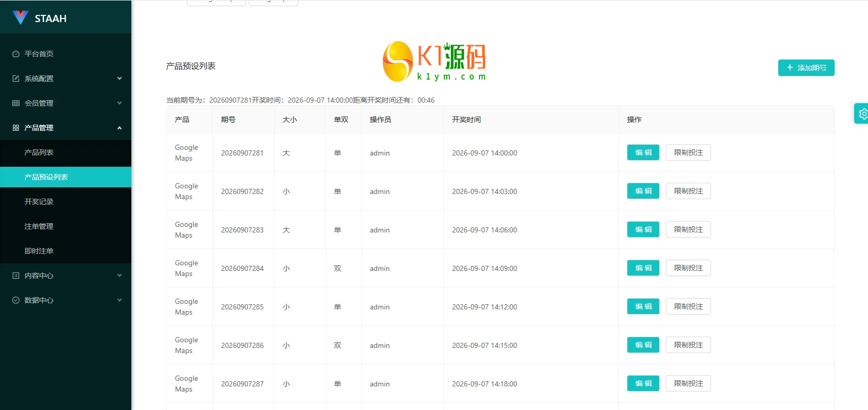
Task: Click the 会员管理 table icon
Action: (16, 103)
